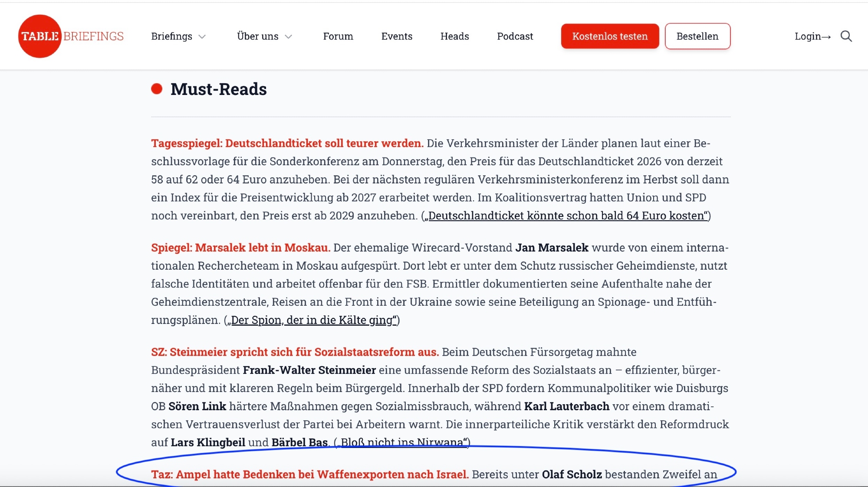The image size is (868, 487).
Task: Open the Events page
Action: tap(397, 36)
